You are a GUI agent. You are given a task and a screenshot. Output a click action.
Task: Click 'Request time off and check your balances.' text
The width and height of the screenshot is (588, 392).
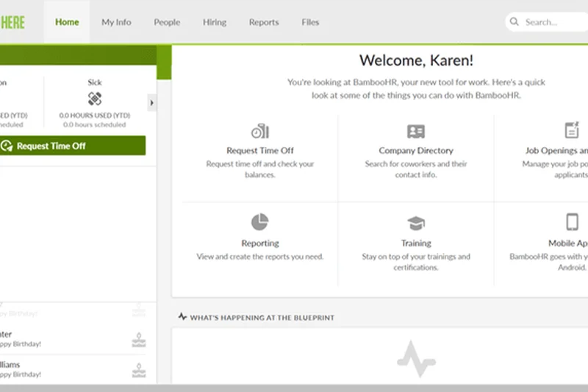click(260, 169)
